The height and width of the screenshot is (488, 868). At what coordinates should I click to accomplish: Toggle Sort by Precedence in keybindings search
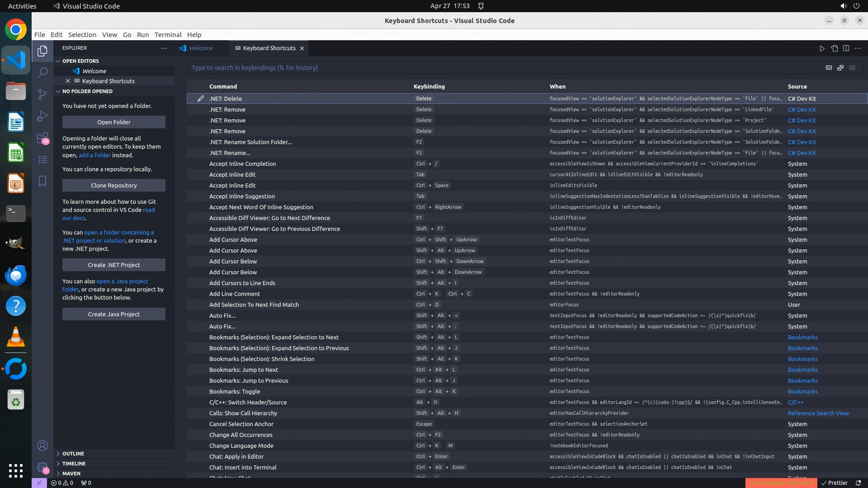point(840,68)
